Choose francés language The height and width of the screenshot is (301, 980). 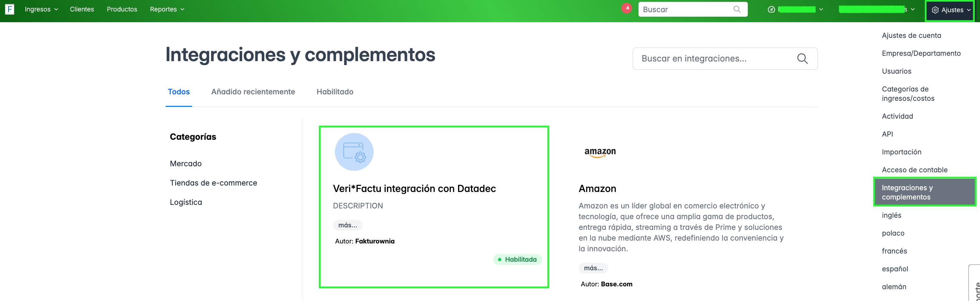pyautogui.click(x=894, y=251)
